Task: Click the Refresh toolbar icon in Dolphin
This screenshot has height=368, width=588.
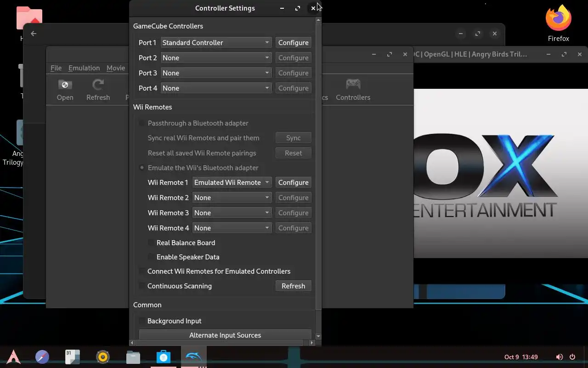Action: [98, 89]
